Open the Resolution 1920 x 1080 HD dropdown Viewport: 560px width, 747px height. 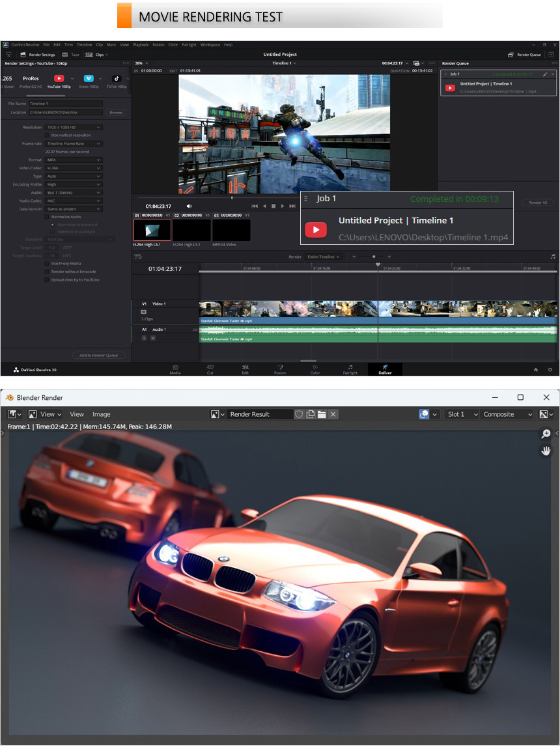pyautogui.click(x=74, y=128)
